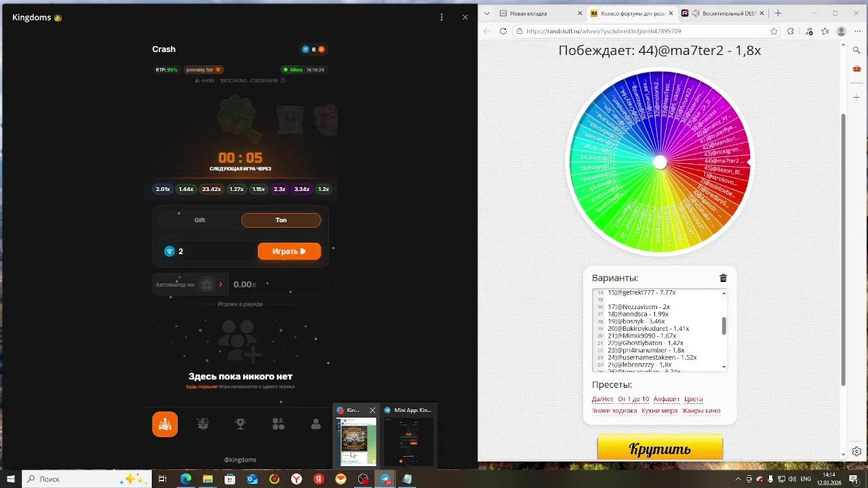Open the active Crash game tab icon
Screen dimensions: 868x488
pos(165,424)
